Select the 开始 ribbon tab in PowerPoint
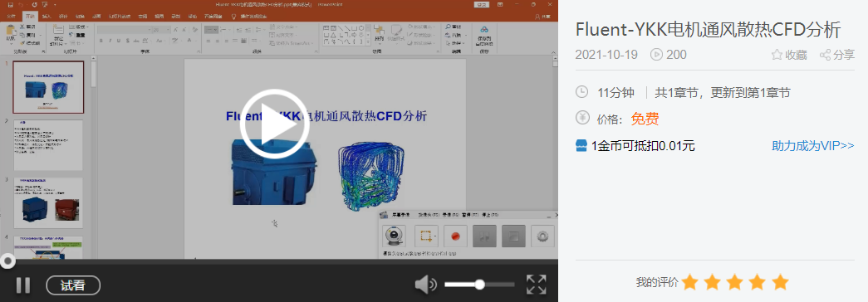 click(x=31, y=17)
